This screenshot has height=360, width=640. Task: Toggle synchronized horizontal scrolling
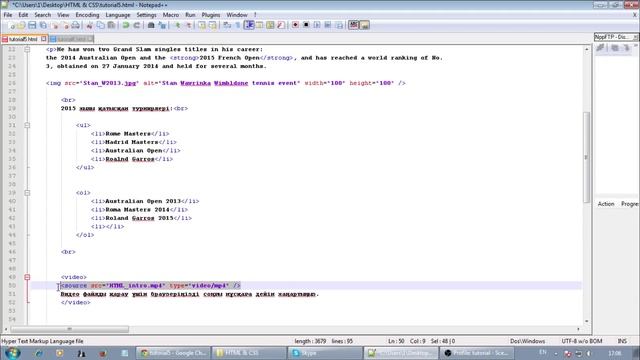212,25
